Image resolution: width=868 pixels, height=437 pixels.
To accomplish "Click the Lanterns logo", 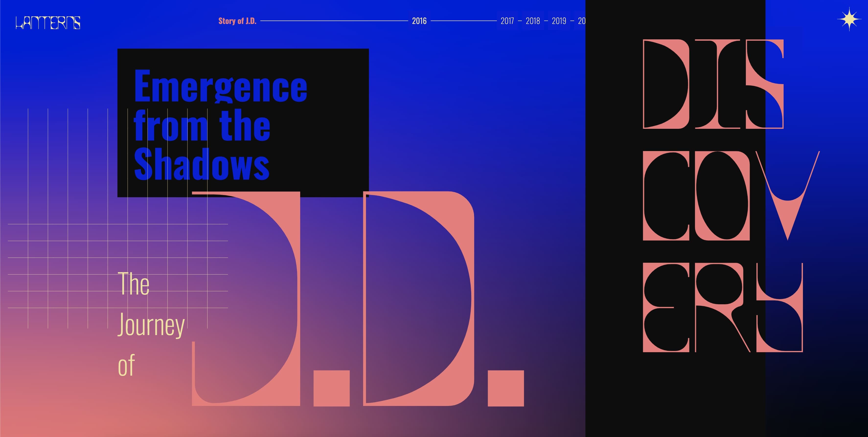I will (48, 22).
